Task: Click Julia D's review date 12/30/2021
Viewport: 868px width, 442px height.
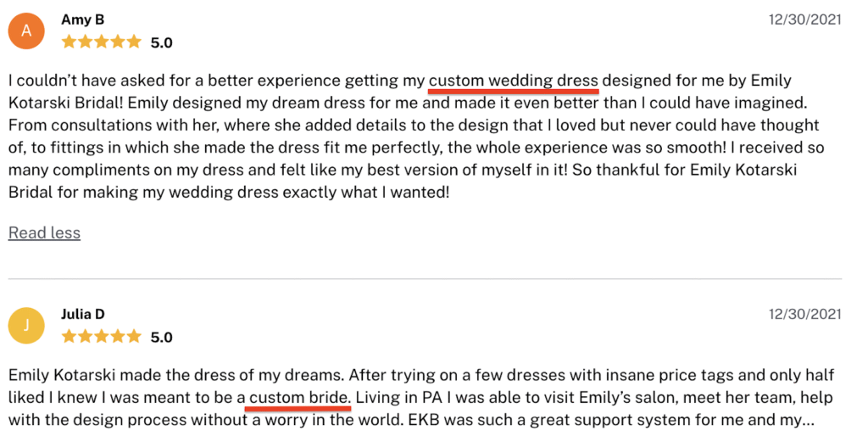Action: (x=805, y=315)
